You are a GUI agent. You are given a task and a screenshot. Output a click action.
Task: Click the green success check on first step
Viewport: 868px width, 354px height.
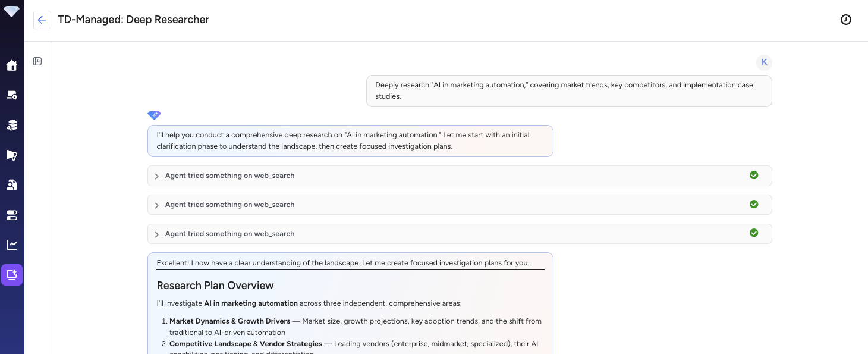click(x=754, y=175)
